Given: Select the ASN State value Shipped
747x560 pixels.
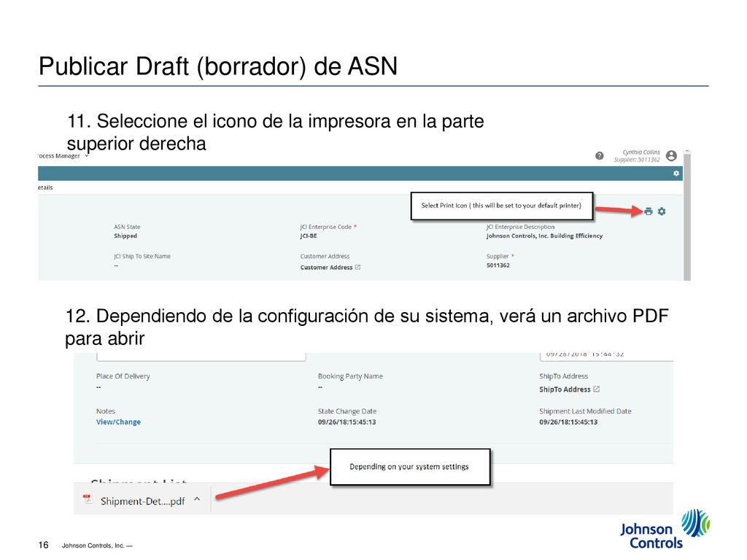Looking at the screenshot, I should pyautogui.click(x=125, y=236).
